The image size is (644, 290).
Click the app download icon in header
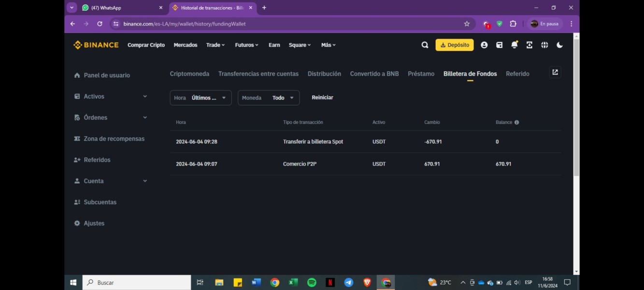point(530,45)
